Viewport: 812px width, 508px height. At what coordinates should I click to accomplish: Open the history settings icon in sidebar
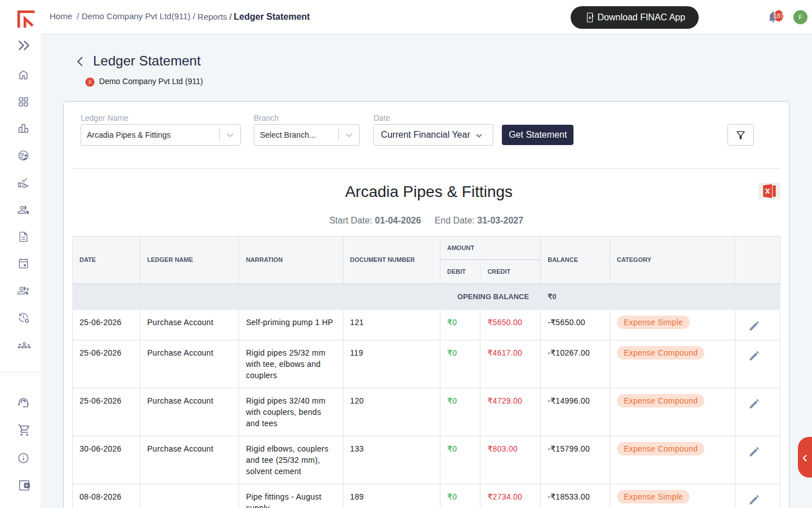coord(24,318)
